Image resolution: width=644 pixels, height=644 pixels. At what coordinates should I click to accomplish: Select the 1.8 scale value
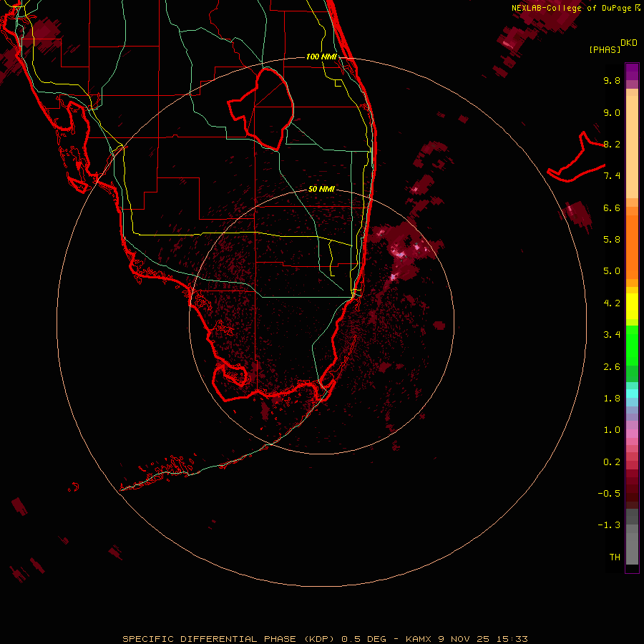612,399
